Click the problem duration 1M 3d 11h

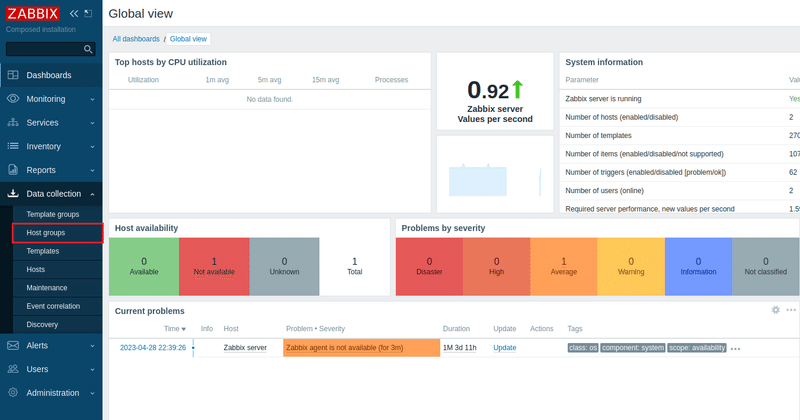coord(460,348)
